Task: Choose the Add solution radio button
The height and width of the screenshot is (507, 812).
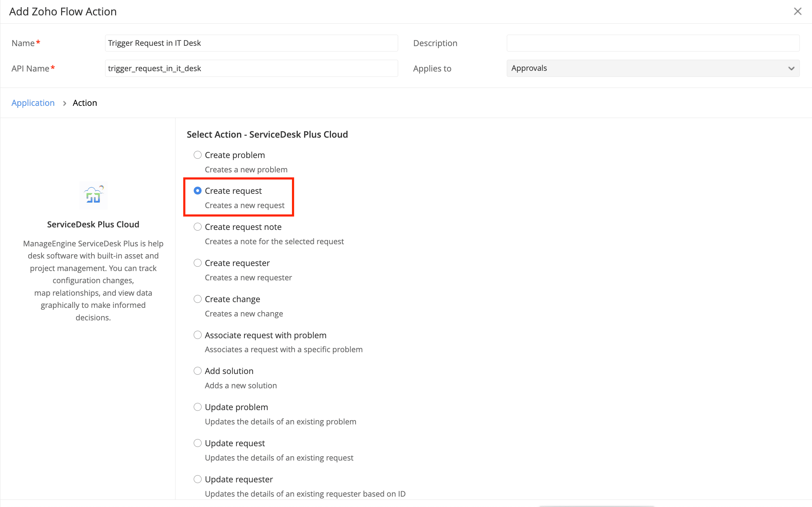Action: 198,371
